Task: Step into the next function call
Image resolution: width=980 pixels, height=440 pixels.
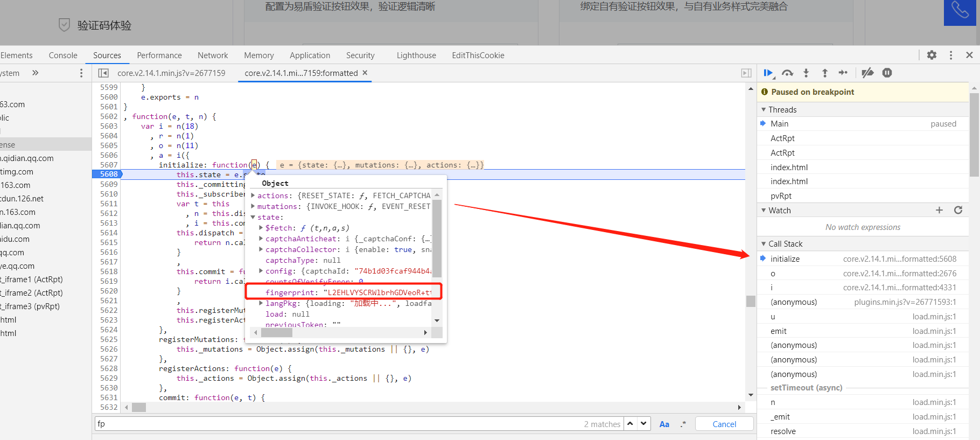Action: 806,73
